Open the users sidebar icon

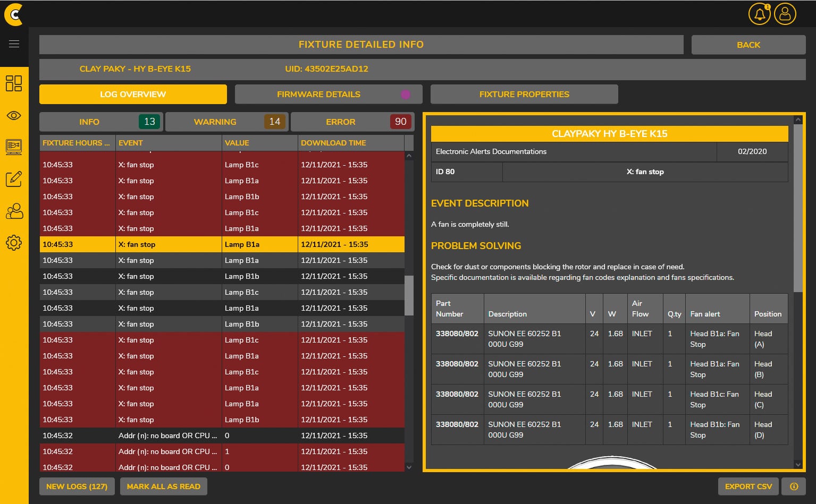(x=14, y=211)
